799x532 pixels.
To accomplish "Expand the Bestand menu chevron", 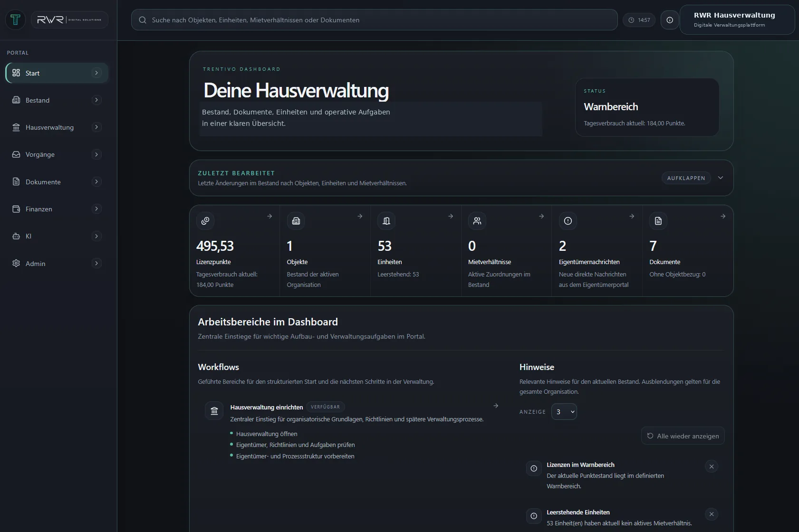I will point(96,100).
